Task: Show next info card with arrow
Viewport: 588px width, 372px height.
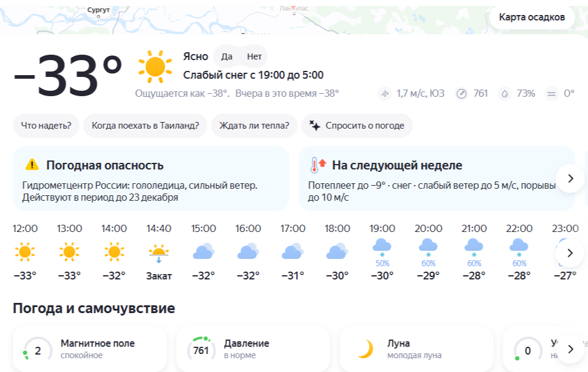Action: 571,178
